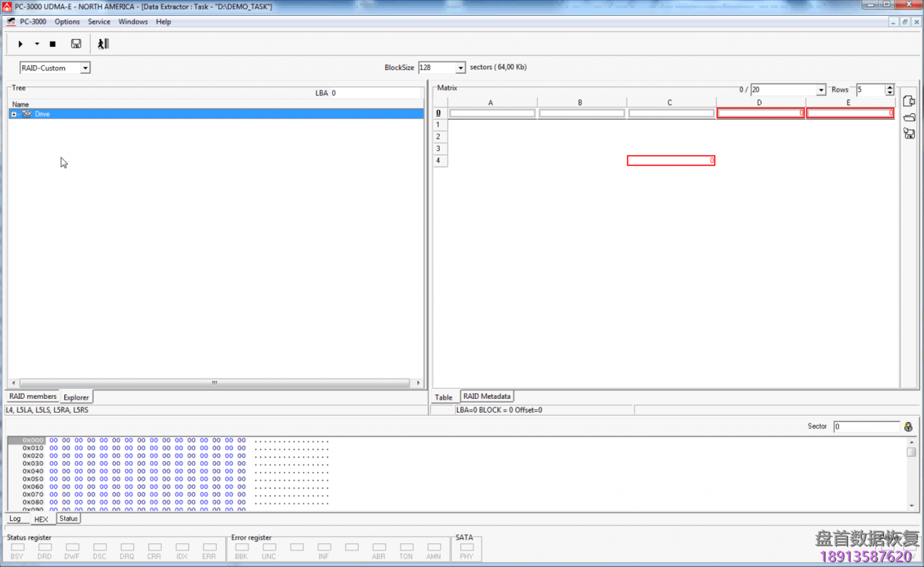
Task: Toggle the BSY status register indicator
Action: tap(17, 548)
